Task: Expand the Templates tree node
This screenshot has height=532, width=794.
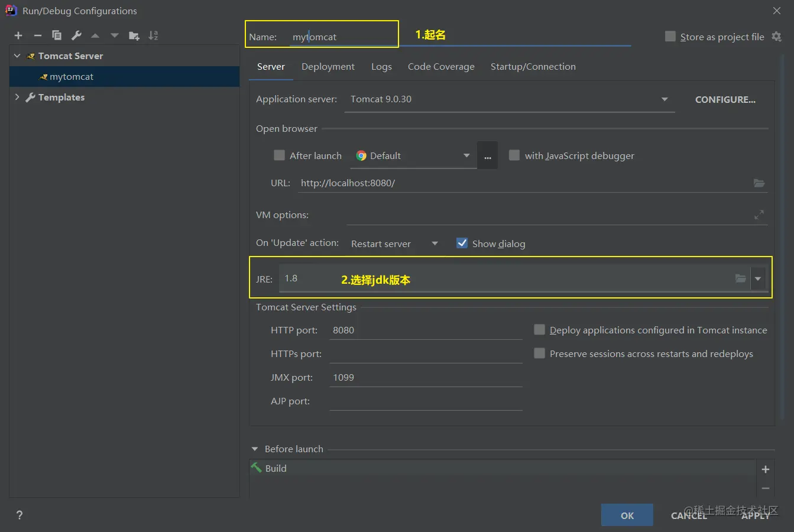Action: pos(17,97)
